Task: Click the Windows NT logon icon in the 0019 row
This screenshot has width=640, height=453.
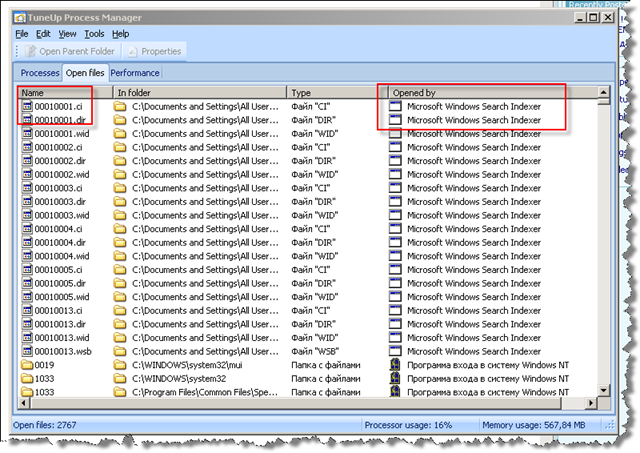Action: [x=395, y=365]
